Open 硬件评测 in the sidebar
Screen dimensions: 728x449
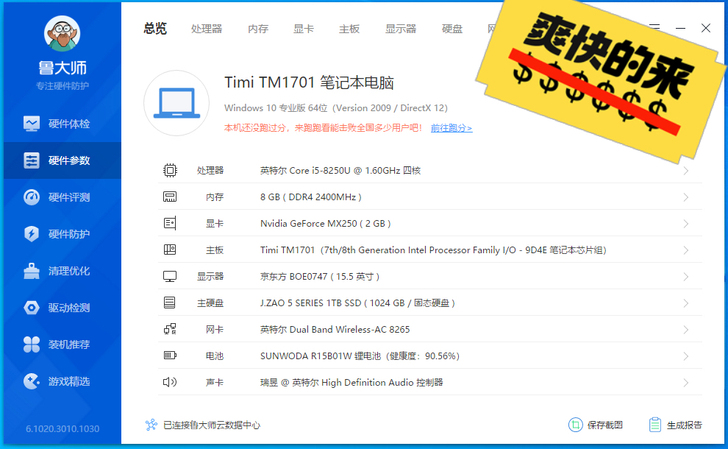tap(62, 197)
